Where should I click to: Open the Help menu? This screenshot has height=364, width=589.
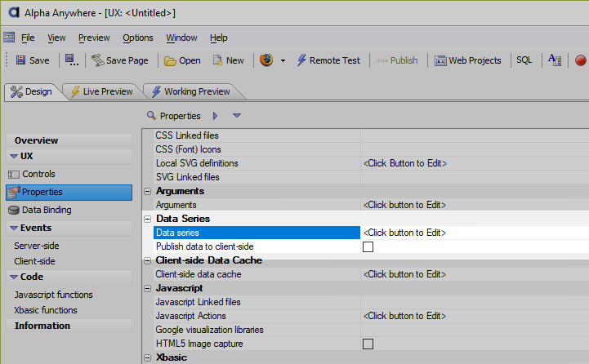(219, 38)
